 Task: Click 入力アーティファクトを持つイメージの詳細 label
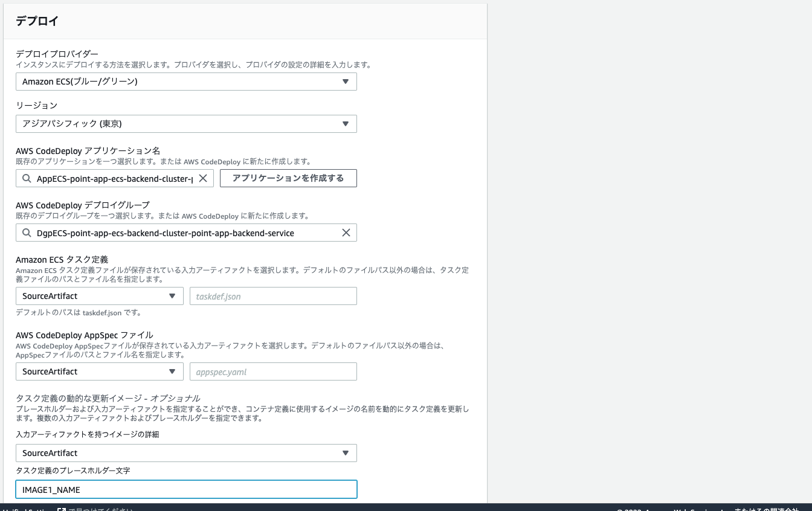click(x=88, y=434)
